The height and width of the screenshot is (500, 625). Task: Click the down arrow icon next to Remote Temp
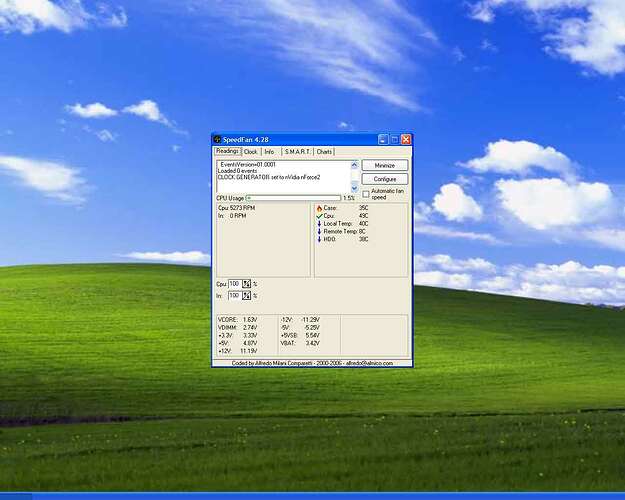pos(319,232)
